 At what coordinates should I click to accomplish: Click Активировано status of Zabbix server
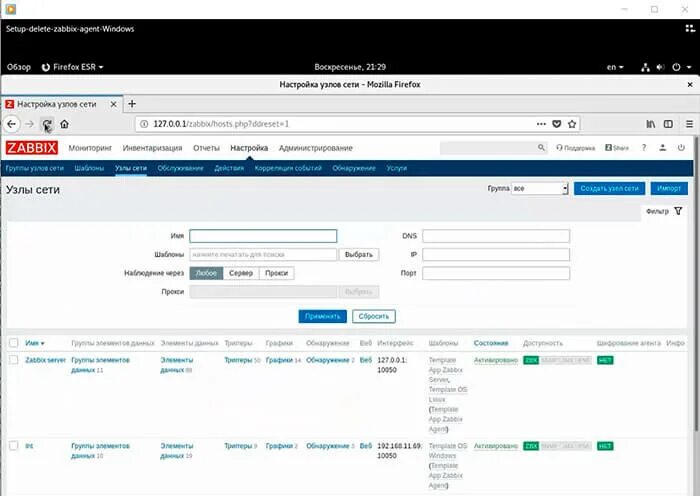(496, 360)
